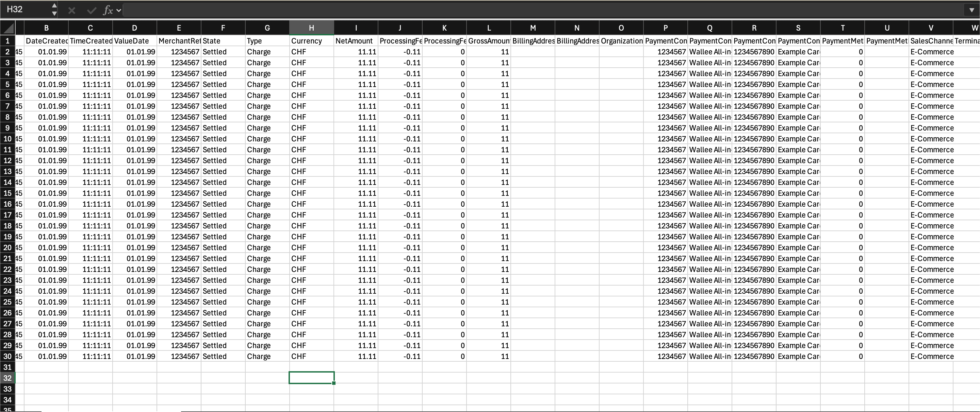Click the Enter checkmark formula bar icon
This screenshot has height=412, width=980.
coord(91,10)
